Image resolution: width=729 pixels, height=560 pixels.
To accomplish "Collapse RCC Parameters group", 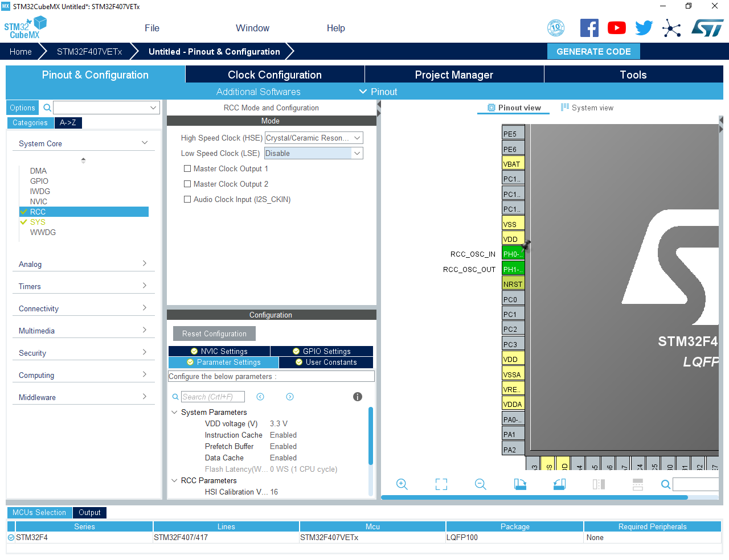I will pyautogui.click(x=174, y=480).
